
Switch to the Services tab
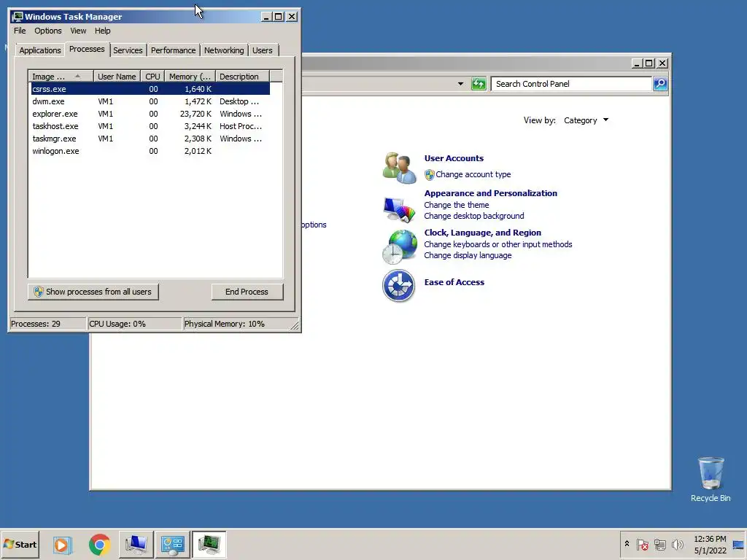point(128,50)
